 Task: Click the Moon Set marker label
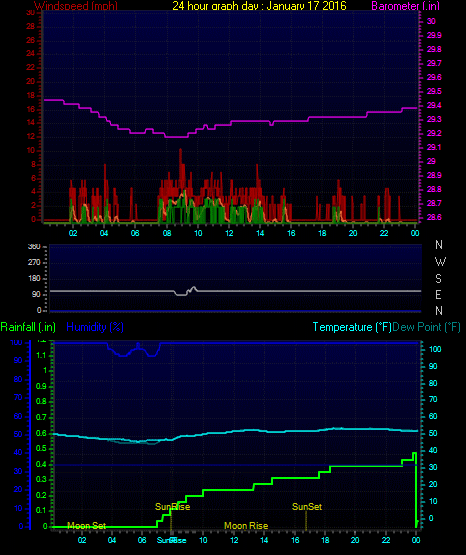pos(86,526)
